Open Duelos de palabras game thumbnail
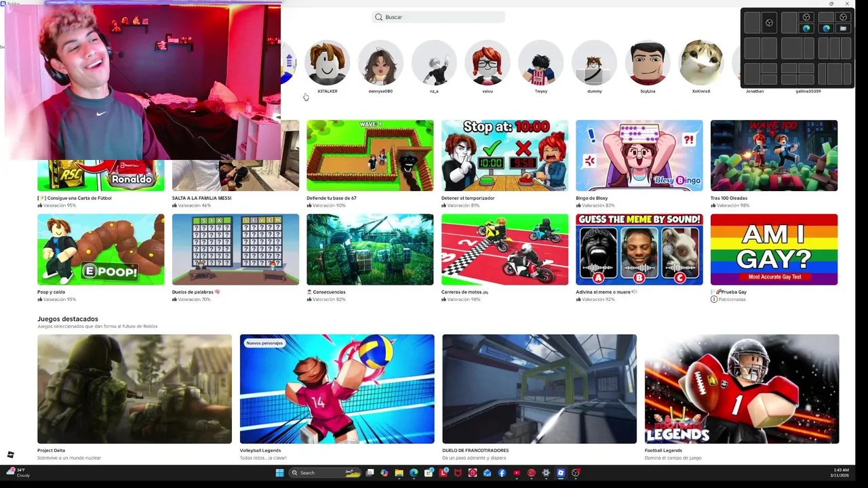Viewport: 868px width, 488px height. (235, 249)
